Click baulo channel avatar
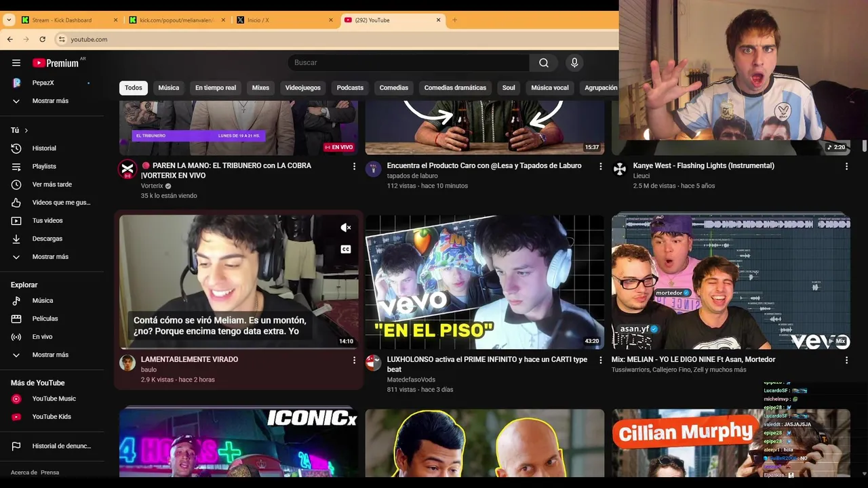868x488 pixels. coord(127,363)
